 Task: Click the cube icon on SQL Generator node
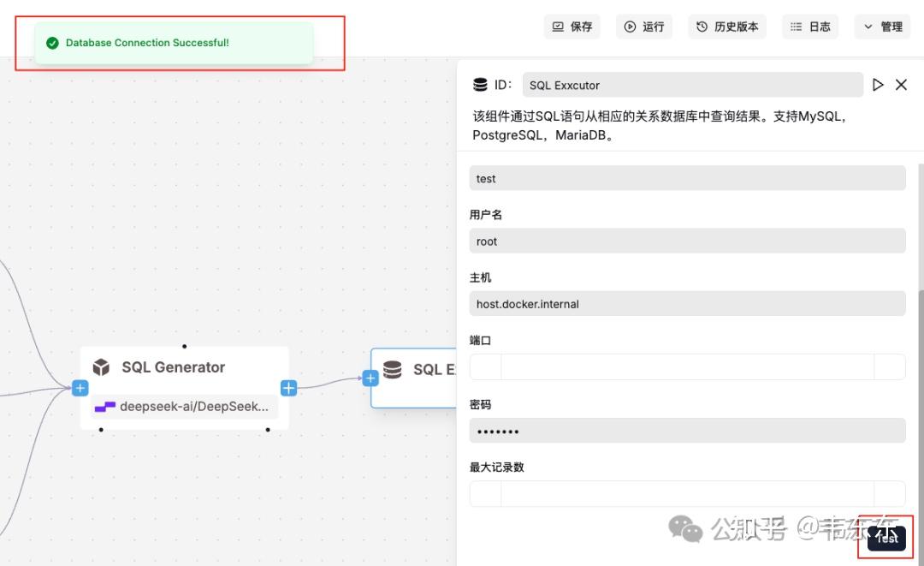coord(102,366)
